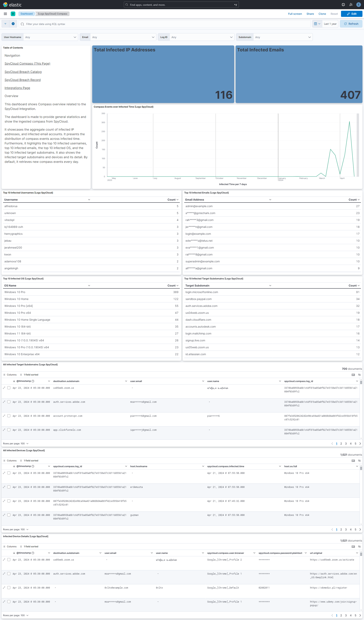Open the main navigation hamburger menu

5,14
